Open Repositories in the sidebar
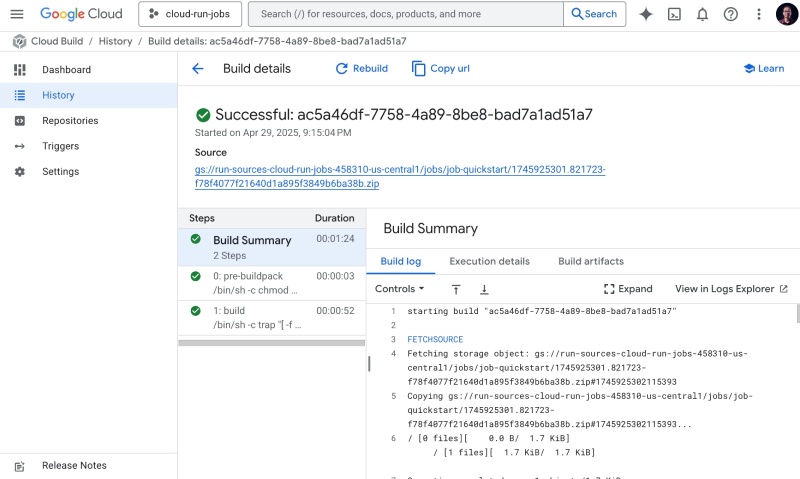 point(89,121)
